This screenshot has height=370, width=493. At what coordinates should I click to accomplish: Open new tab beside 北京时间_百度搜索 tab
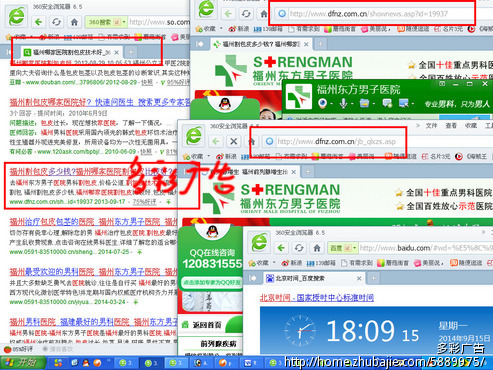point(373,278)
